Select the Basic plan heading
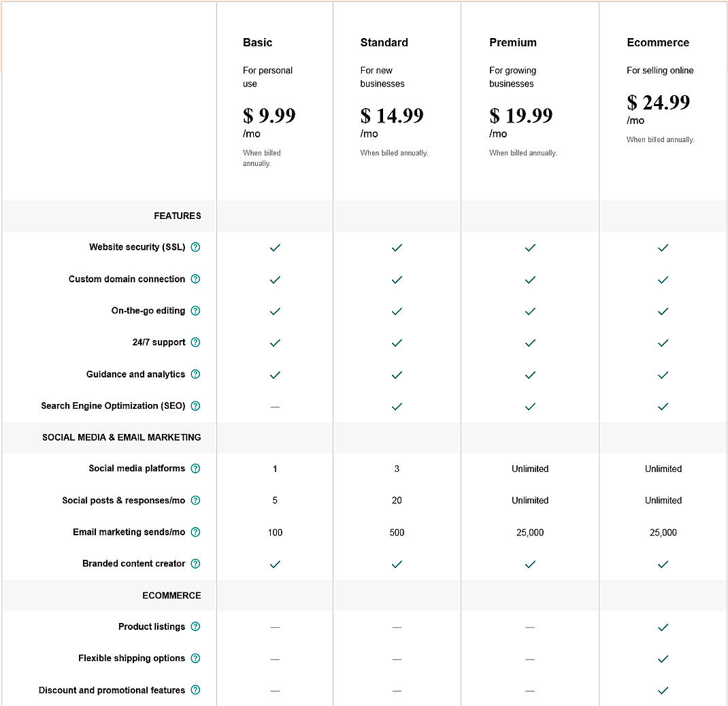 [257, 42]
